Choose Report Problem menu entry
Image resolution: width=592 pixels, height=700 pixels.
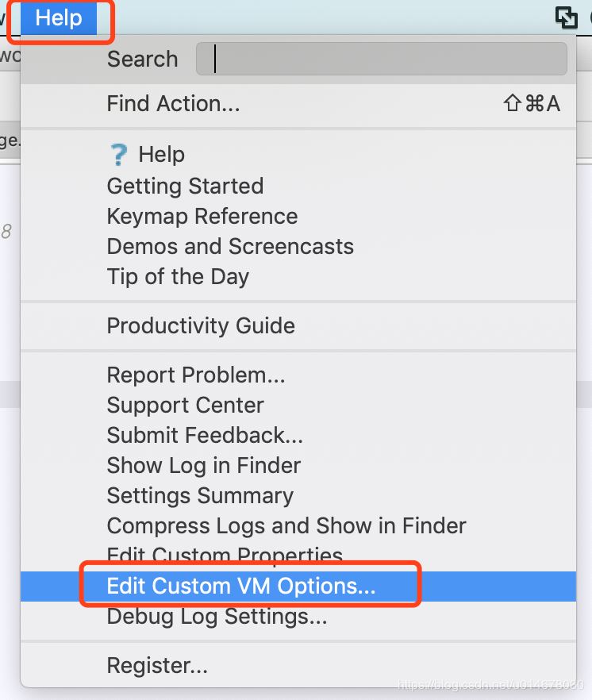pos(196,375)
